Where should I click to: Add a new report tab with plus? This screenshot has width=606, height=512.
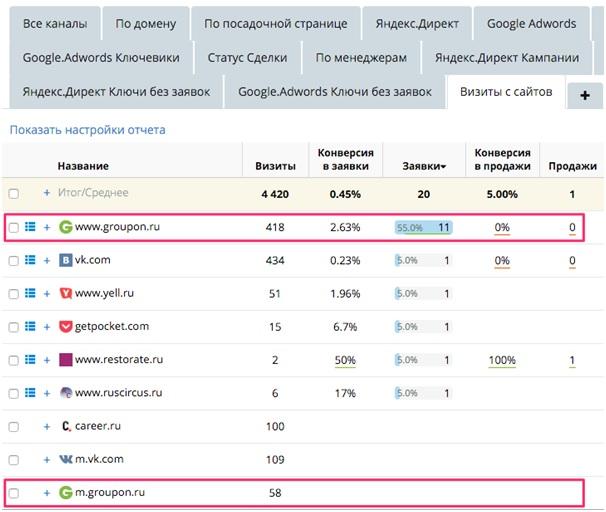585,95
